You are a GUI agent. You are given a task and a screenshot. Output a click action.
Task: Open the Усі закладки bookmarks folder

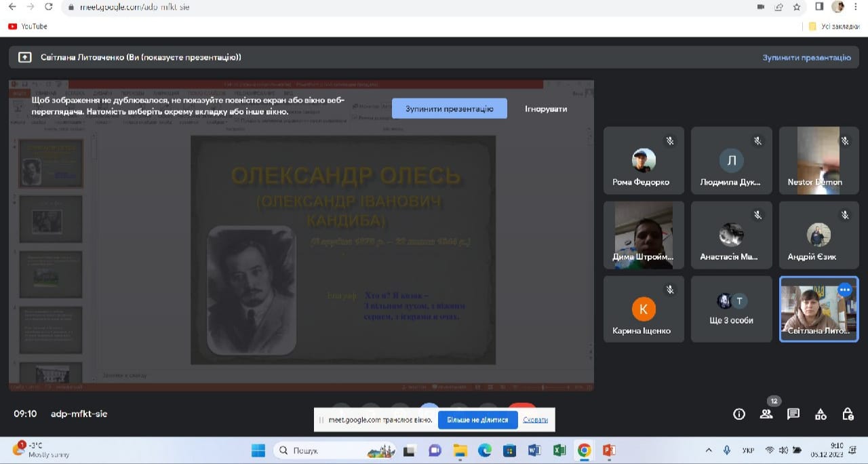click(x=834, y=26)
